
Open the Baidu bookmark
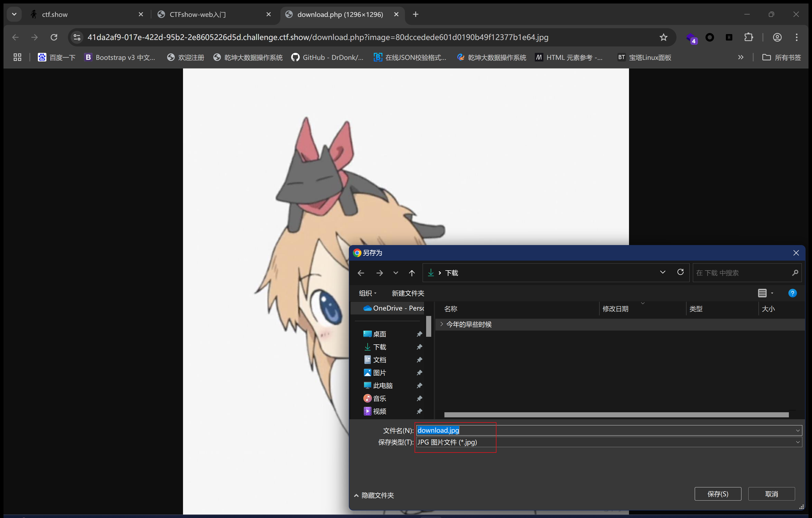(56, 58)
